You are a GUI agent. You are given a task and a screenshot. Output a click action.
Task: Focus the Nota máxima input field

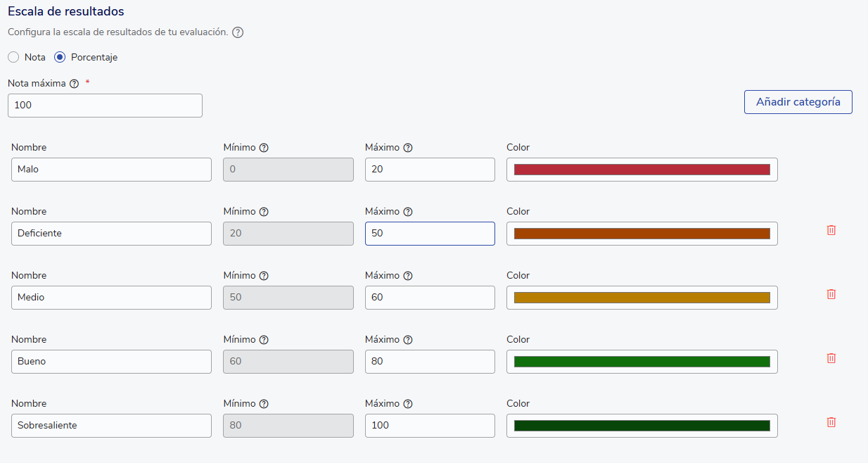pos(105,106)
